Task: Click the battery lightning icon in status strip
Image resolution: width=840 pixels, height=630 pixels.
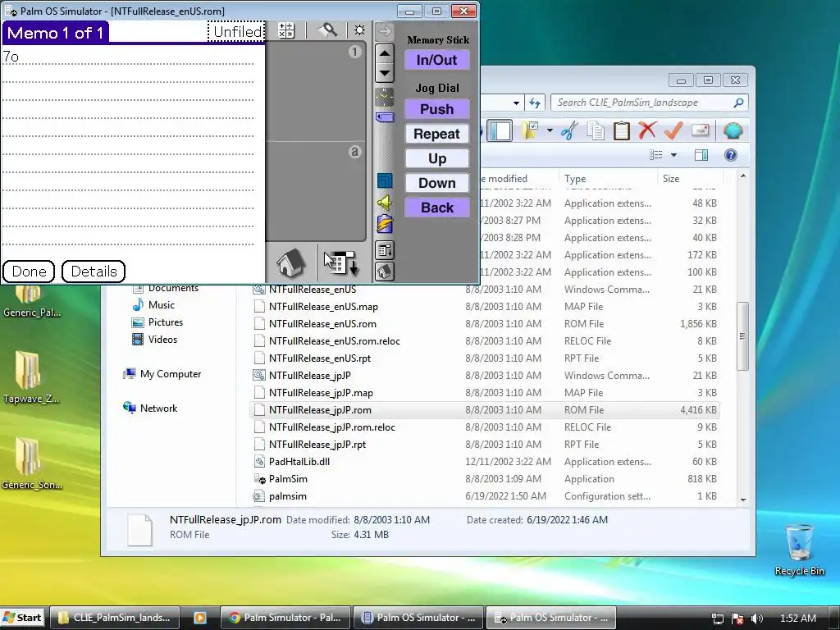Action: [x=384, y=224]
